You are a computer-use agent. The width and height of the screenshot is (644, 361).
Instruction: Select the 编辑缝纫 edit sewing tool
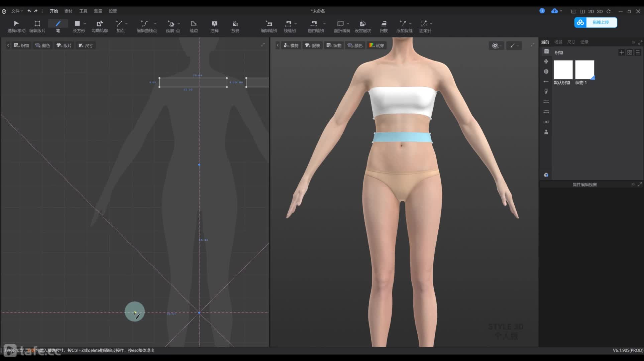(269, 26)
